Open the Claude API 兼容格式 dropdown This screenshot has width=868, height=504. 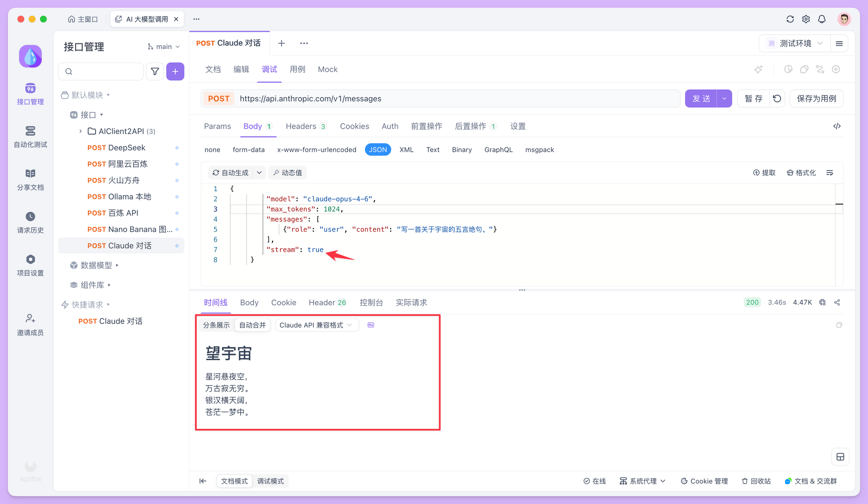(317, 324)
